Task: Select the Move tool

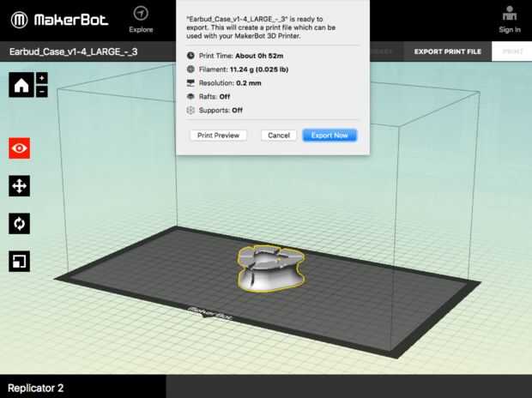Action: [x=20, y=186]
